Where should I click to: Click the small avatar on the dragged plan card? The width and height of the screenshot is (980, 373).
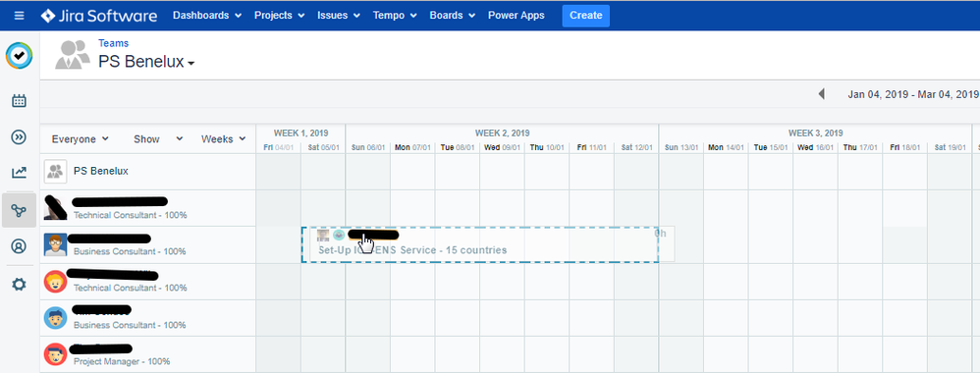pyautogui.click(x=323, y=235)
